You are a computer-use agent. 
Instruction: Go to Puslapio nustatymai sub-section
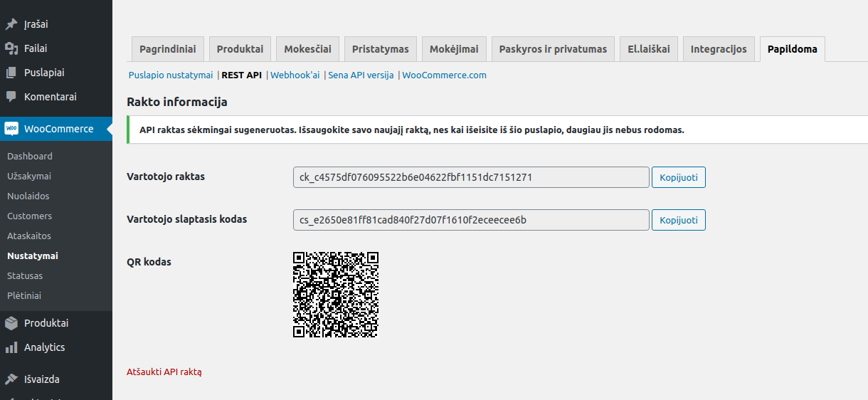[x=171, y=75]
